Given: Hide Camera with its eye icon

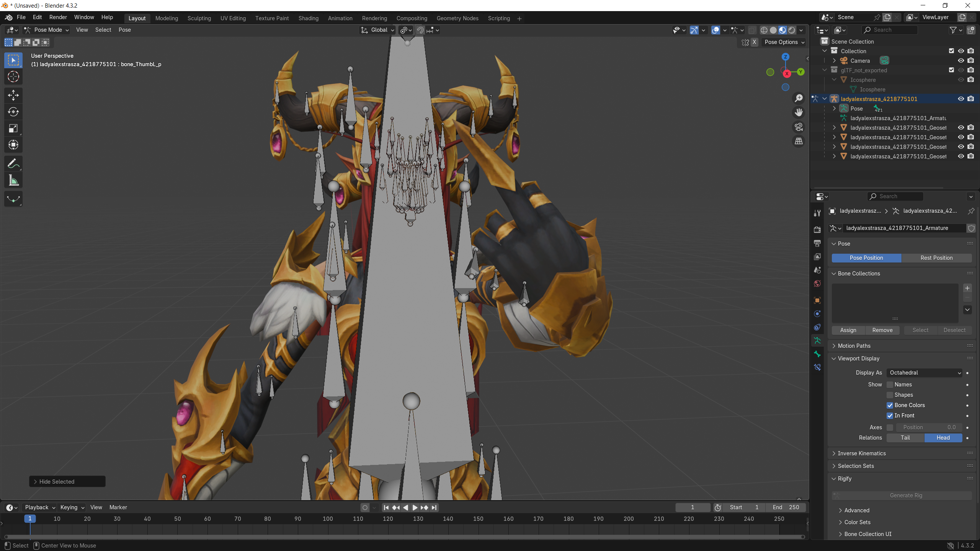Looking at the screenshot, I should click(x=961, y=60).
